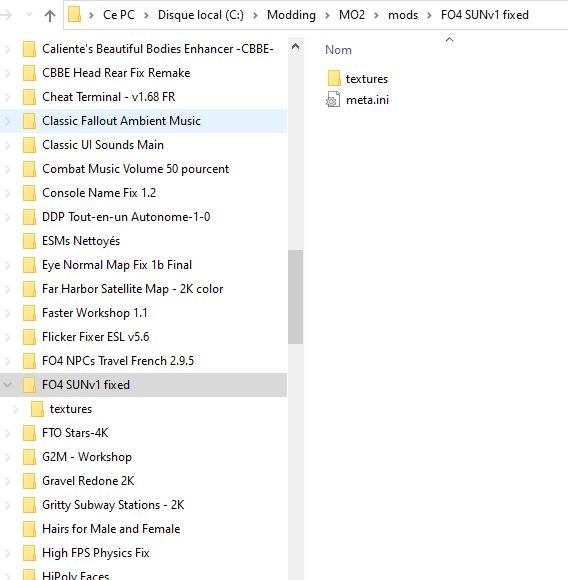Expand Eye Normal Map Fix 1b Final node
568x580 pixels.
click(7, 265)
